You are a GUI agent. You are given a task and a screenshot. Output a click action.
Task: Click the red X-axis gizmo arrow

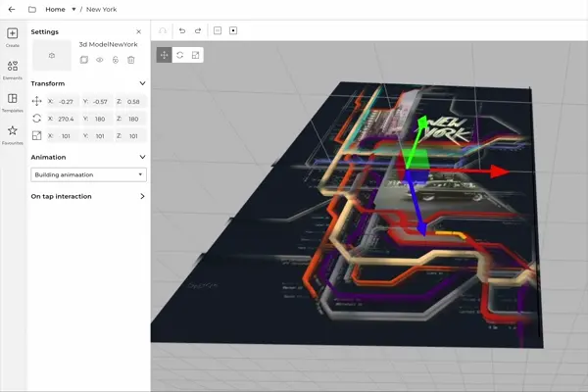(499, 171)
